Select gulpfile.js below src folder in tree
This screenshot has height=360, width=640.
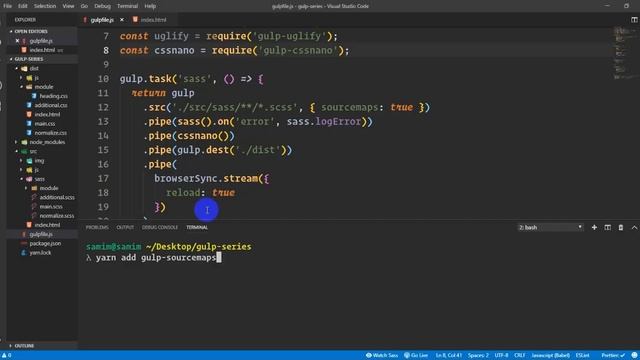pos(41,234)
